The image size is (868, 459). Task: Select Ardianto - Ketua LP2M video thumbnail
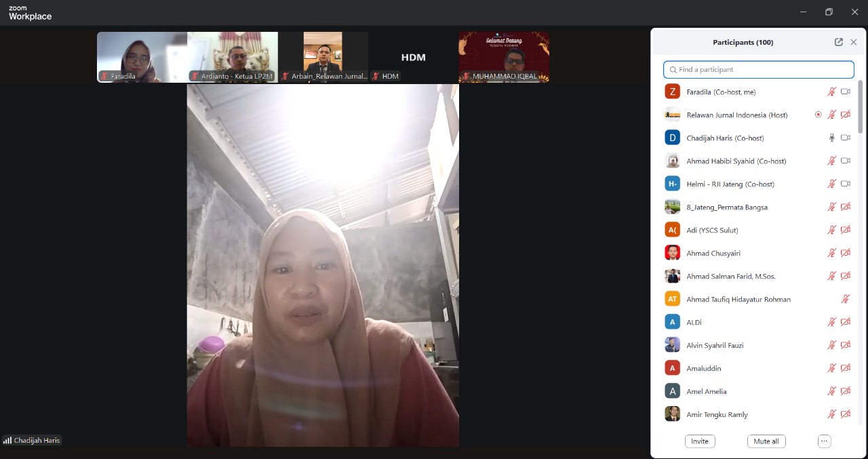click(233, 57)
